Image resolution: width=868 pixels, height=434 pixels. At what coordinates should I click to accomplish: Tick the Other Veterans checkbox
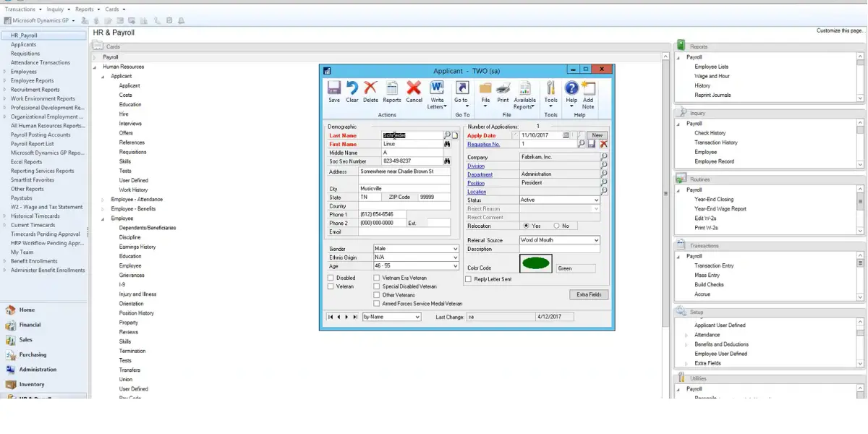point(376,295)
